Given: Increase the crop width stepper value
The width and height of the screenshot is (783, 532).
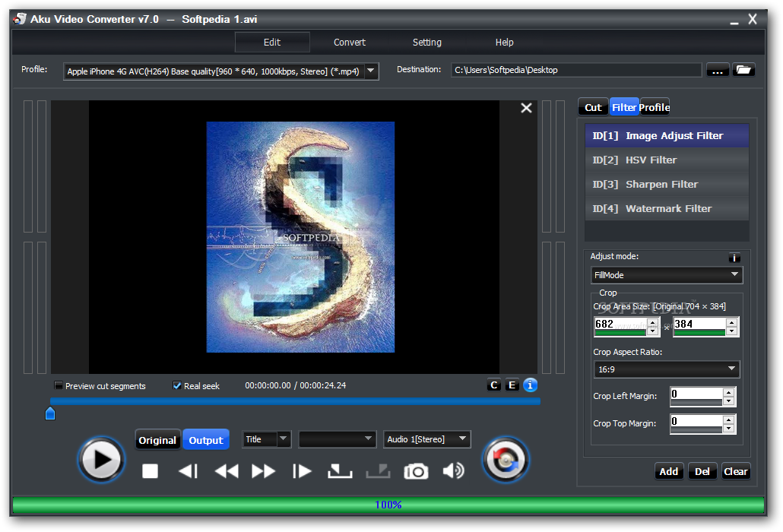Looking at the screenshot, I should pyautogui.click(x=653, y=323).
